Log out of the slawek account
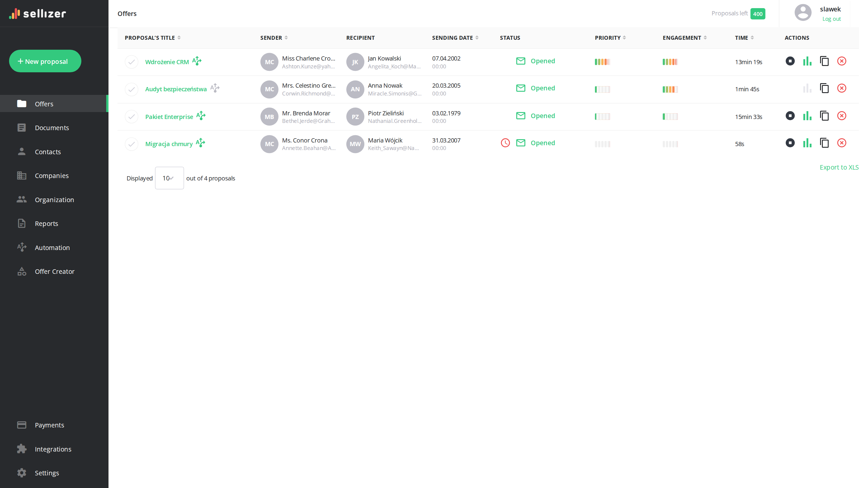This screenshot has height=488, width=868. pos(831,19)
